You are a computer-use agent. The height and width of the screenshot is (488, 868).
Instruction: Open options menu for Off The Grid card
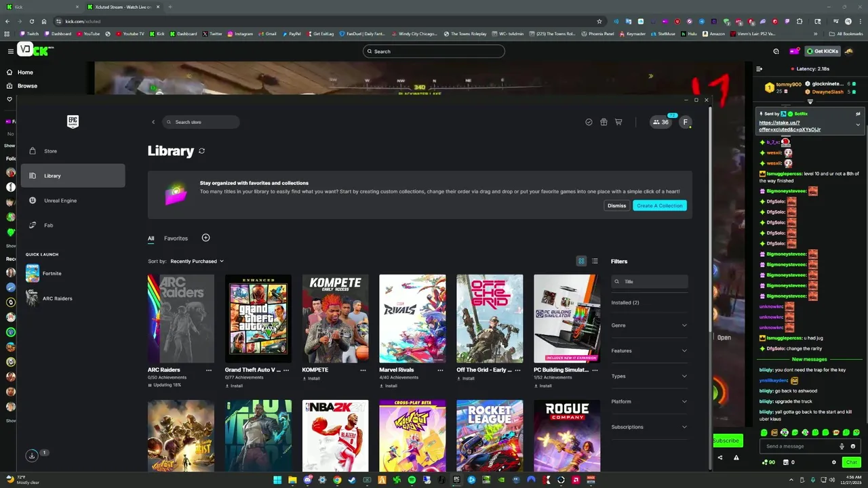coord(518,370)
